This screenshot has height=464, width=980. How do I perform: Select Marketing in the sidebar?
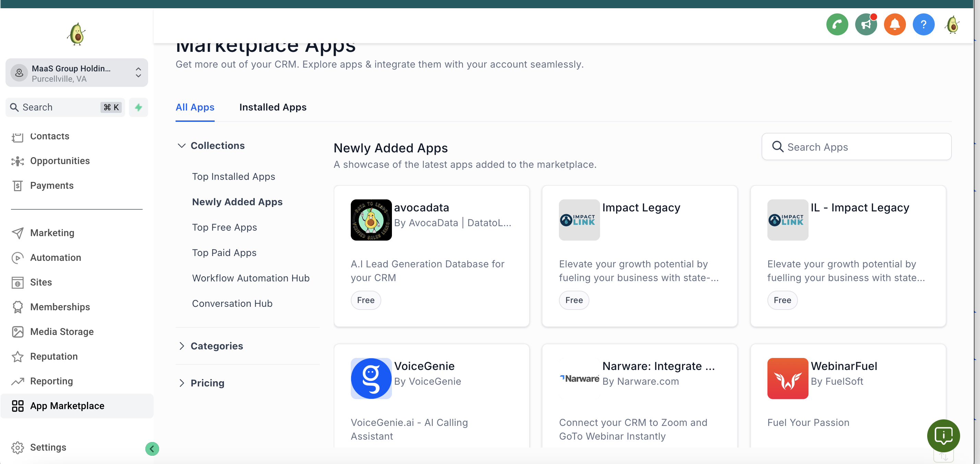point(52,233)
